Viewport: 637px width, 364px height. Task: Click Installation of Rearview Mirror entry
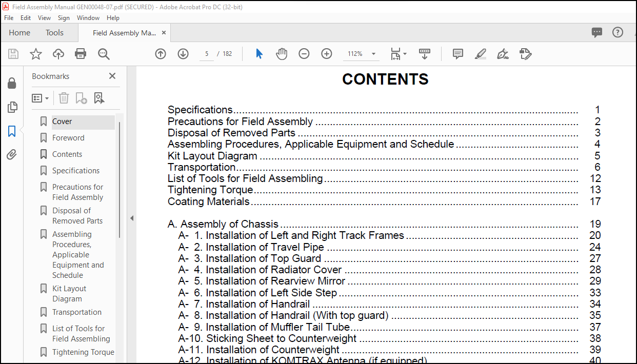(389, 281)
